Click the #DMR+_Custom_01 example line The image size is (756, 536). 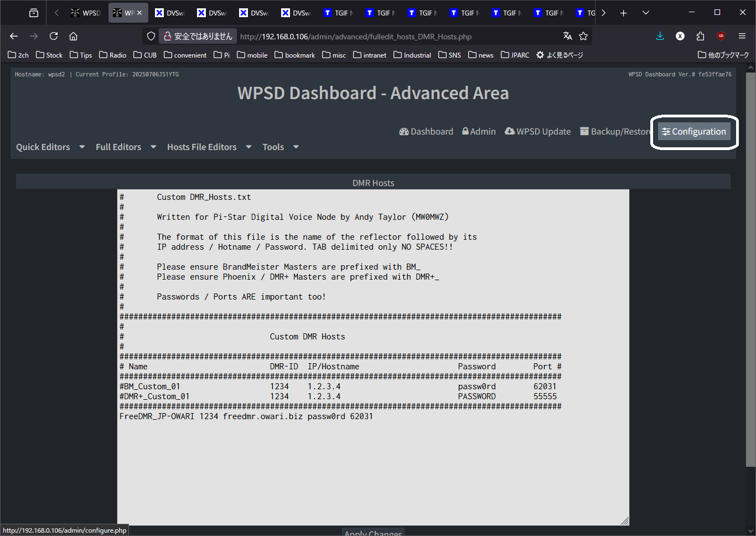pyautogui.click(x=338, y=396)
